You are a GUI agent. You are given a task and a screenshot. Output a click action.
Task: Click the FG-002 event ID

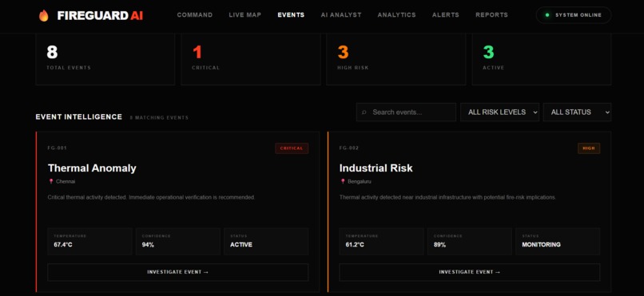[348, 148]
